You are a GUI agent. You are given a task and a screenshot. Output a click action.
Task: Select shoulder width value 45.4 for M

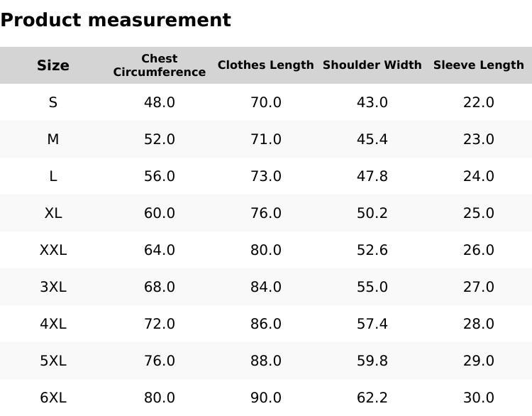point(372,139)
